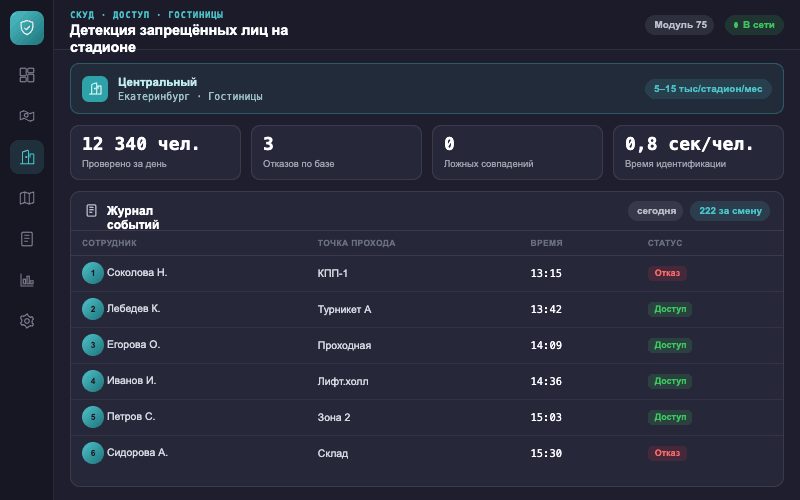The width and height of the screenshot is (800, 500).
Task: Open the document log sidebar icon
Action: click(x=27, y=239)
